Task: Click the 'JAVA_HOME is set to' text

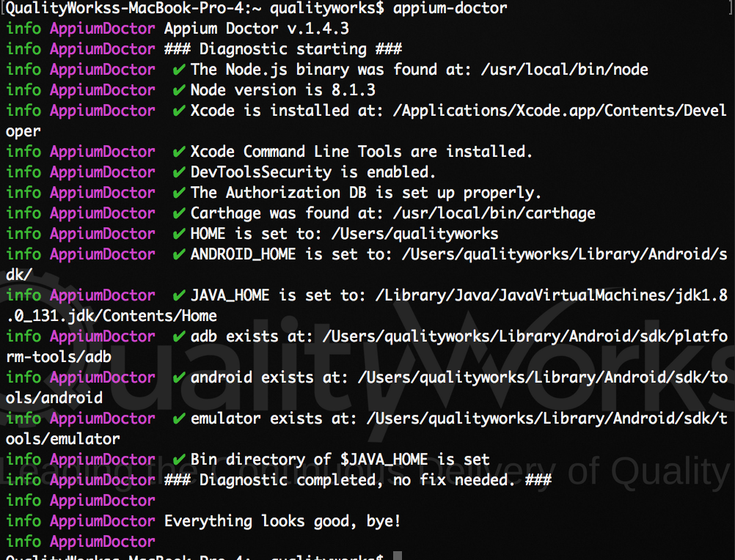Action: point(278,295)
